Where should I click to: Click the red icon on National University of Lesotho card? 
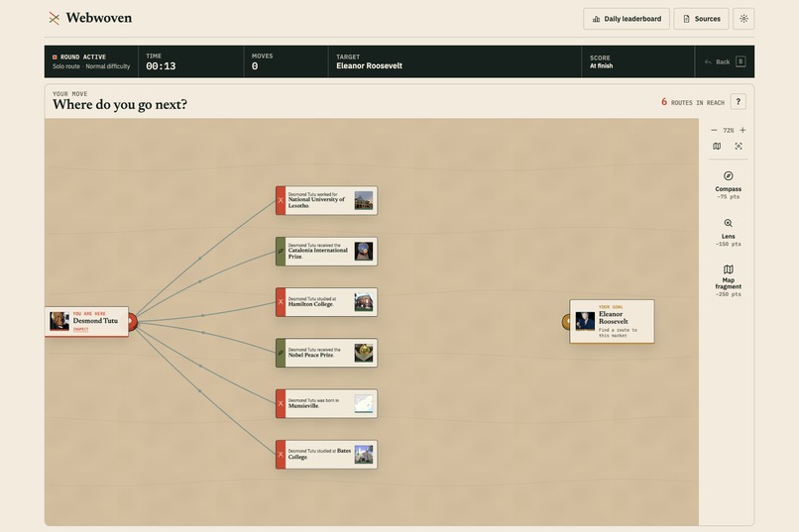pos(281,200)
